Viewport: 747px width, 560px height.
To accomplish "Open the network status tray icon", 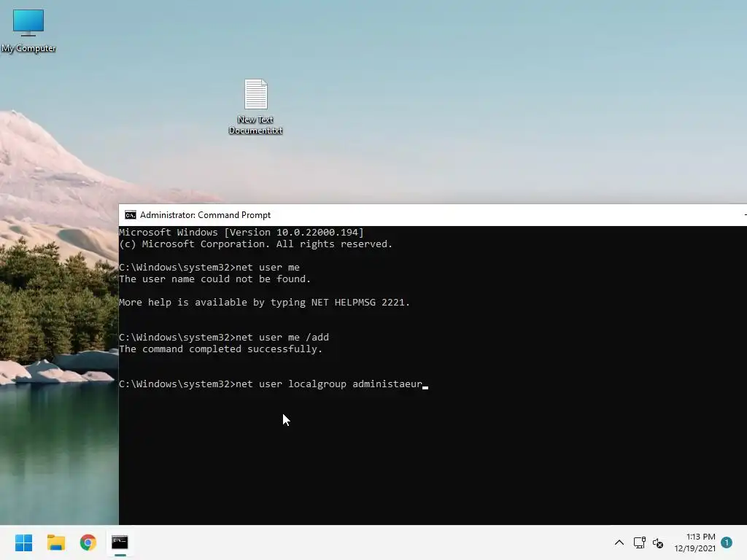I will click(x=639, y=542).
